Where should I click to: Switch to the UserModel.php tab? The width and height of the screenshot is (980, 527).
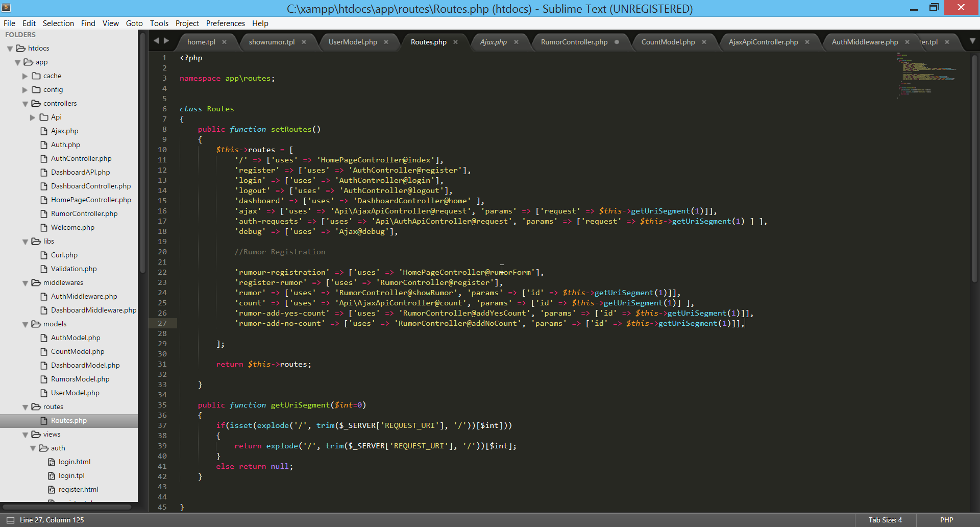[x=353, y=42]
